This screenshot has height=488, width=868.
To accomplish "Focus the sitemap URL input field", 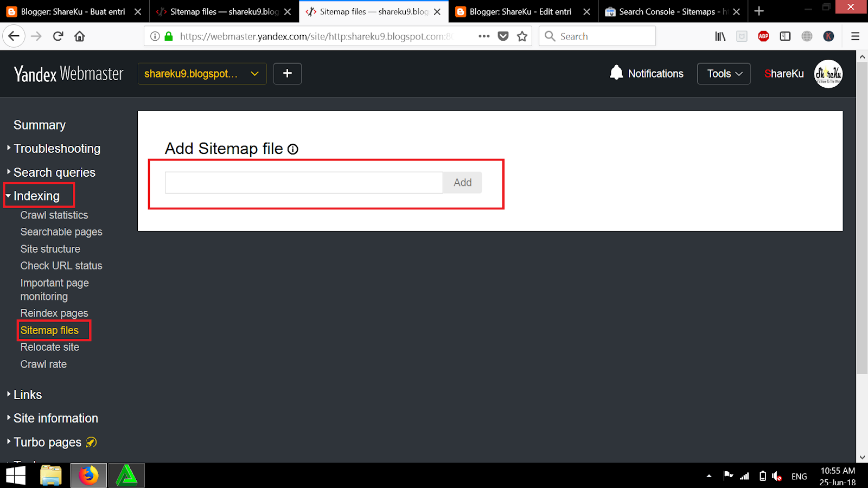I will [304, 183].
